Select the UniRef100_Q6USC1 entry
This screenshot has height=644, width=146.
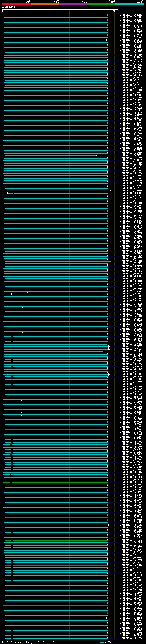pos(131,319)
